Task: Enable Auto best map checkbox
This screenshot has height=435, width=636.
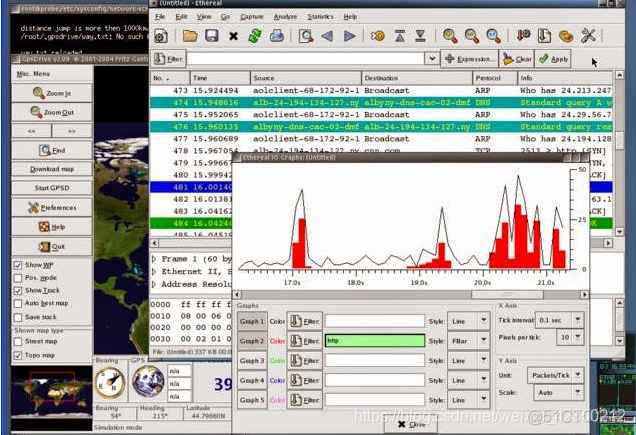Action: [18, 304]
